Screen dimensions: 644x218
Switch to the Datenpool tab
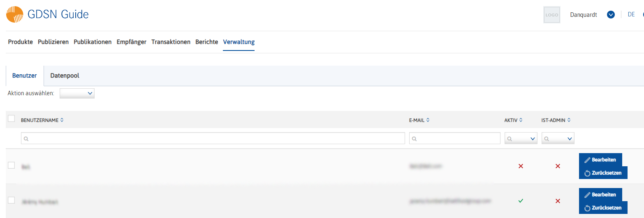pos(65,76)
